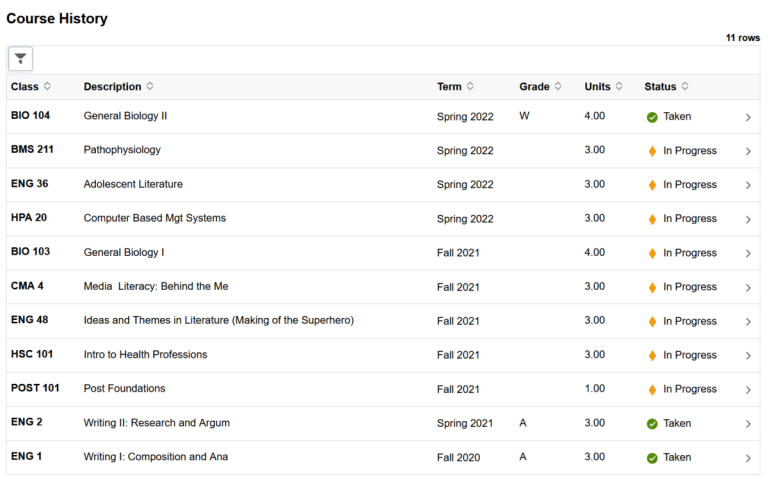
Task: Expand ENG 2 row details chevron
Action: click(x=748, y=424)
